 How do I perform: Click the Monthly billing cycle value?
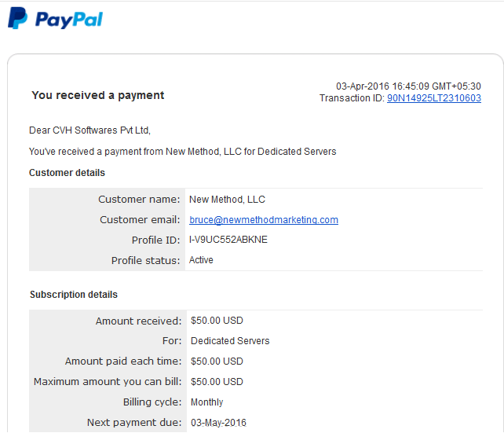(x=206, y=402)
